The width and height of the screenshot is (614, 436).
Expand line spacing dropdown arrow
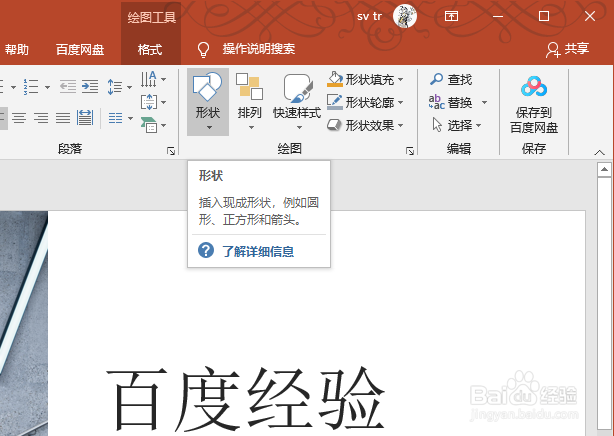pos(130,87)
